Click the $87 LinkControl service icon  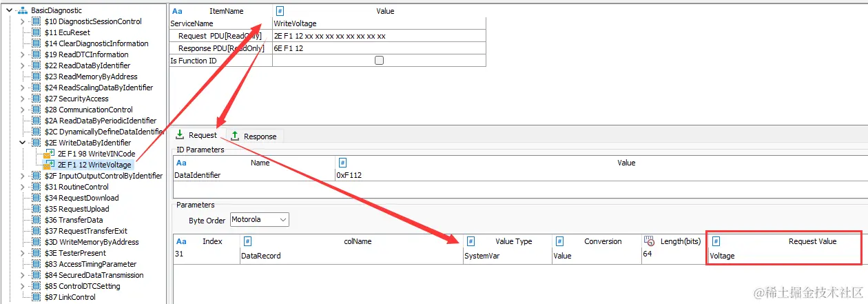coord(36,297)
